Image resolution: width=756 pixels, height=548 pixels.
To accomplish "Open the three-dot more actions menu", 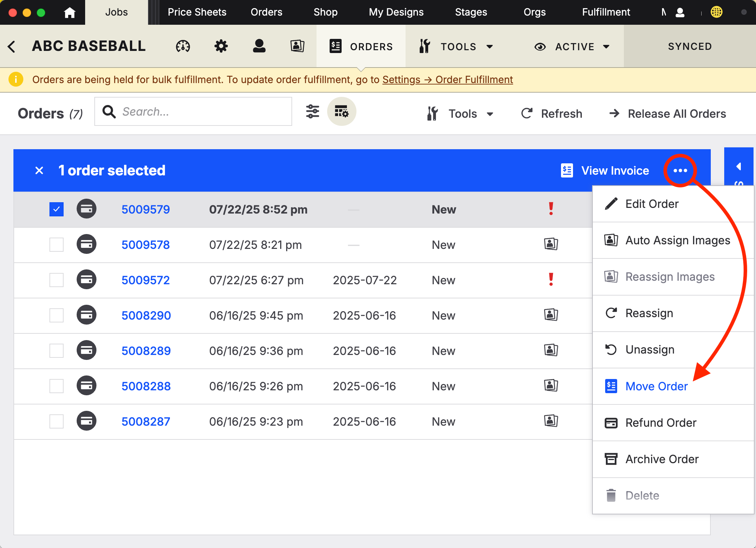I will pos(680,171).
